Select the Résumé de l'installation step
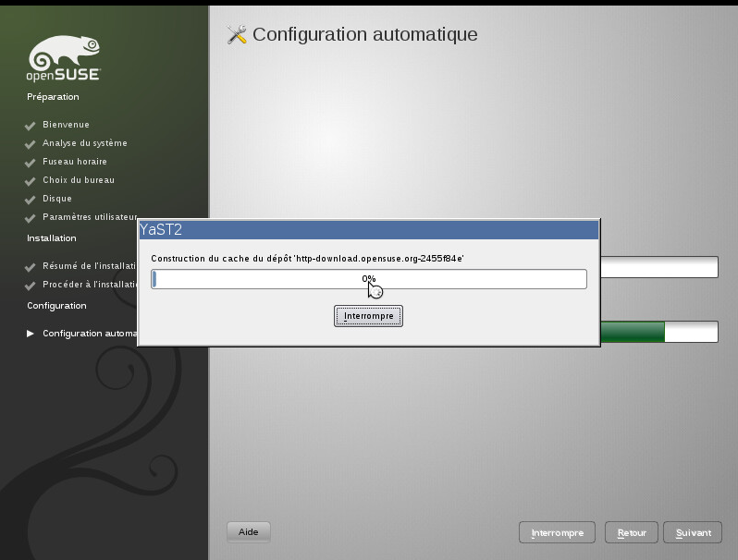 point(90,266)
